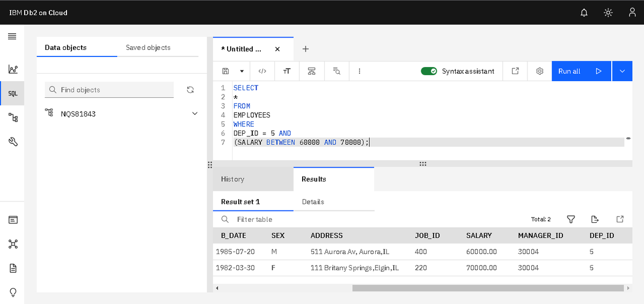The height and width of the screenshot is (304, 644).
Task: Open the results filter funnel icon
Action: tap(571, 219)
